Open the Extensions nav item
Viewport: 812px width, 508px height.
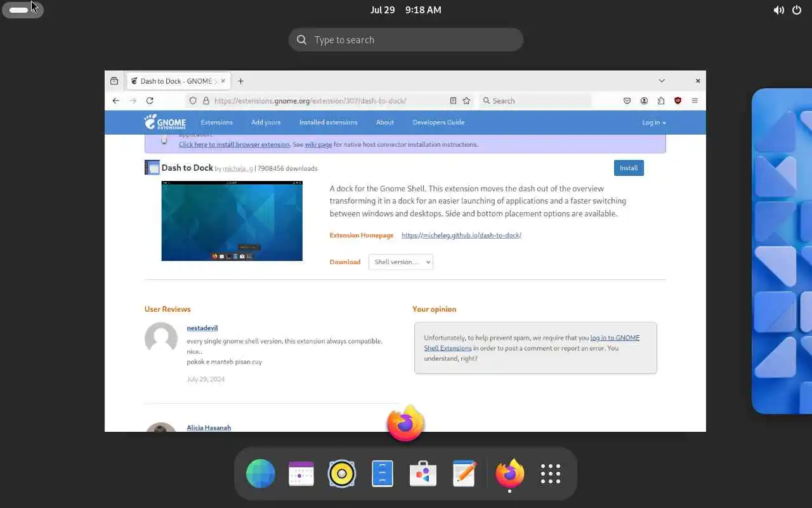217,123
